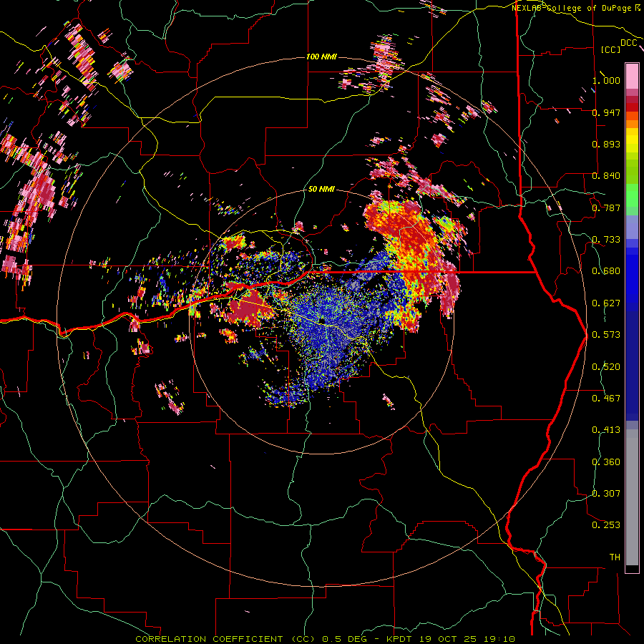Select the 0.307 legend value
Viewport: 644px width, 644px height.
606,494
